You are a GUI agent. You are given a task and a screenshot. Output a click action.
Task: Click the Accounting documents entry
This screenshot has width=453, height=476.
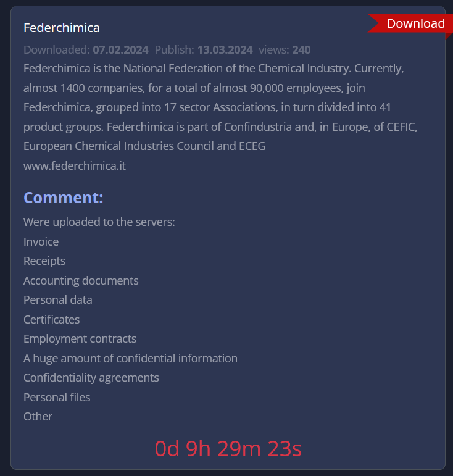pos(81,280)
